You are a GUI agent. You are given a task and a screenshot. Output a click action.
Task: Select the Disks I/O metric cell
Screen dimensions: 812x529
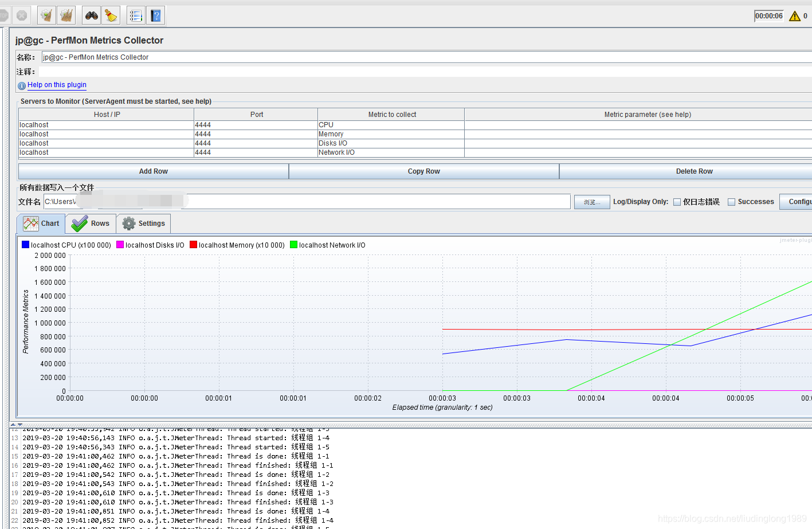click(391, 143)
